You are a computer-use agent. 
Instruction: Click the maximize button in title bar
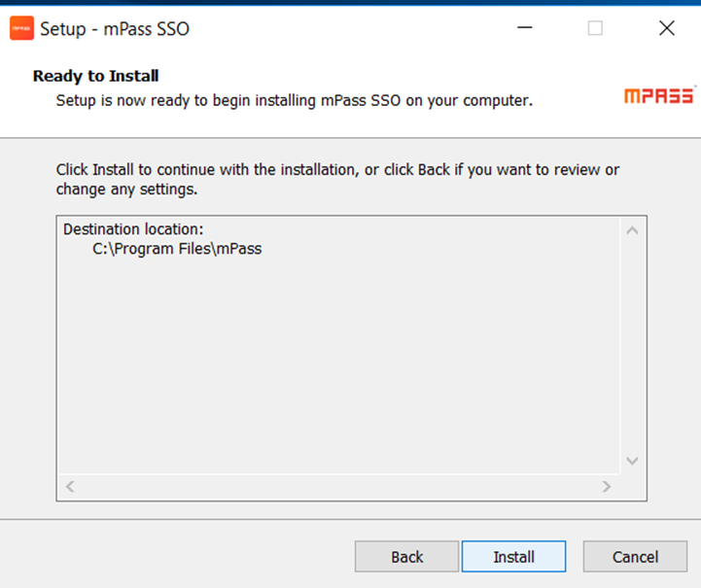tap(595, 28)
